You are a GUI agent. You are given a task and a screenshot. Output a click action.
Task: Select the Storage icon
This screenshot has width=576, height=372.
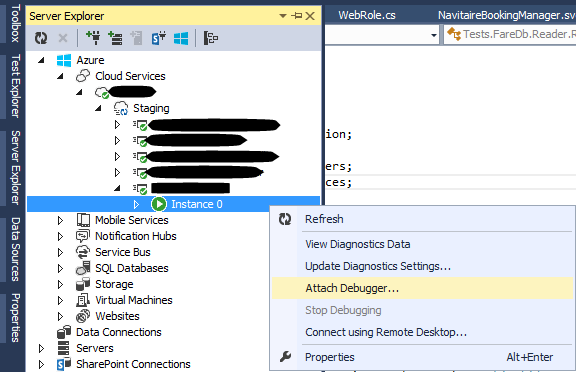point(83,284)
